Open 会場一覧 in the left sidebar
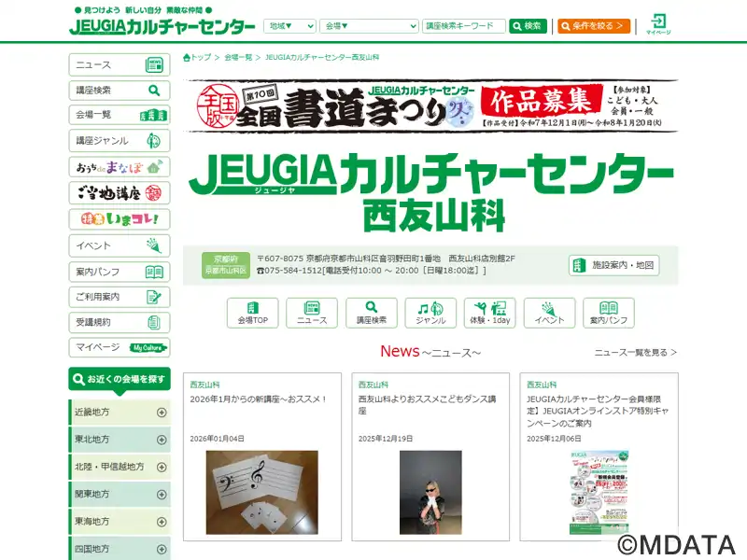The image size is (747, 560). (x=120, y=115)
